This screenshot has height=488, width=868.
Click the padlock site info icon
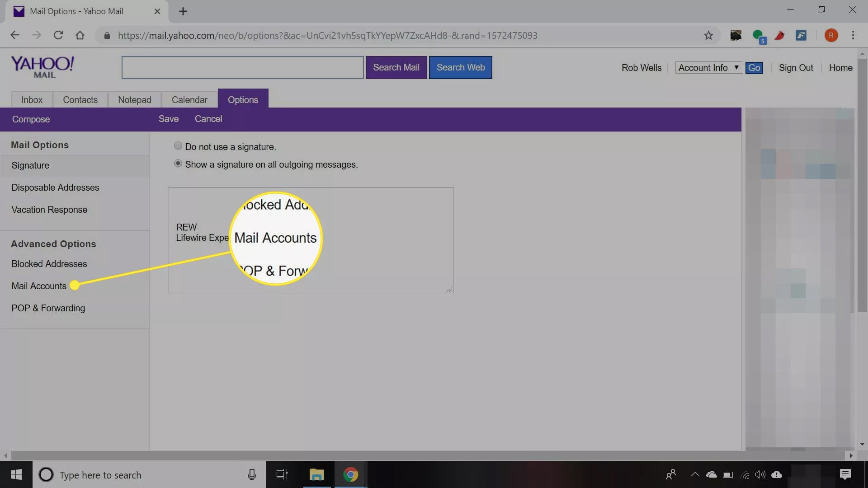(x=107, y=36)
